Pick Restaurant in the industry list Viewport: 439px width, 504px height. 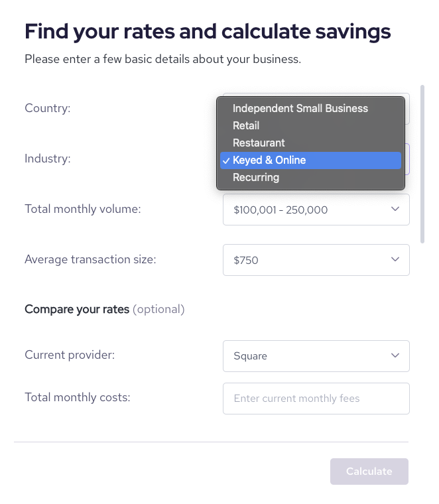point(259,143)
